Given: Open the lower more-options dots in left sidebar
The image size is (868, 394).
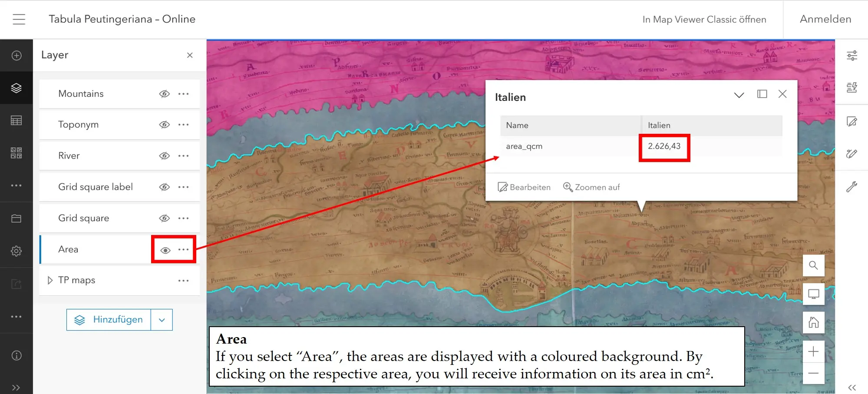Looking at the screenshot, I should point(17,317).
